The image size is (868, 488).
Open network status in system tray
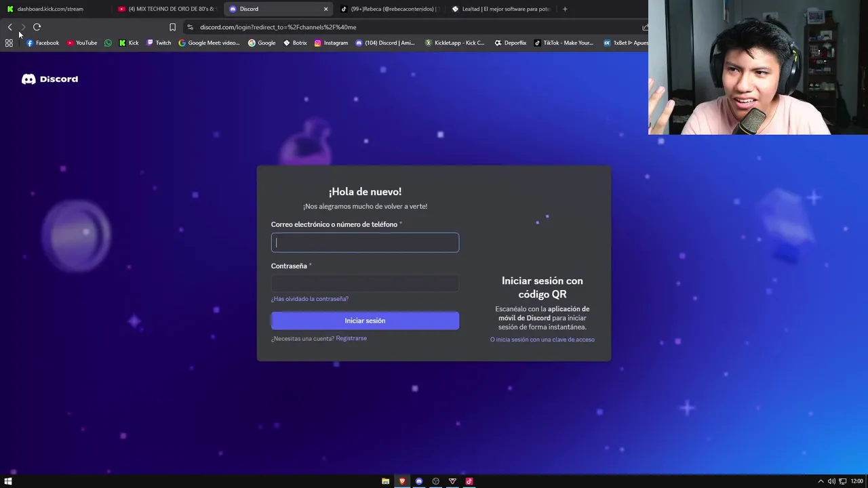(842, 481)
